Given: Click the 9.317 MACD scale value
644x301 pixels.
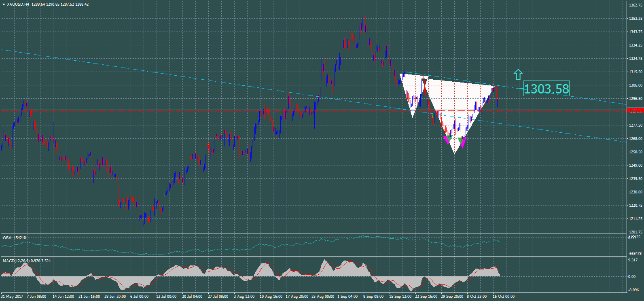Looking at the screenshot, I should pyautogui.click(x=633, y=261).
